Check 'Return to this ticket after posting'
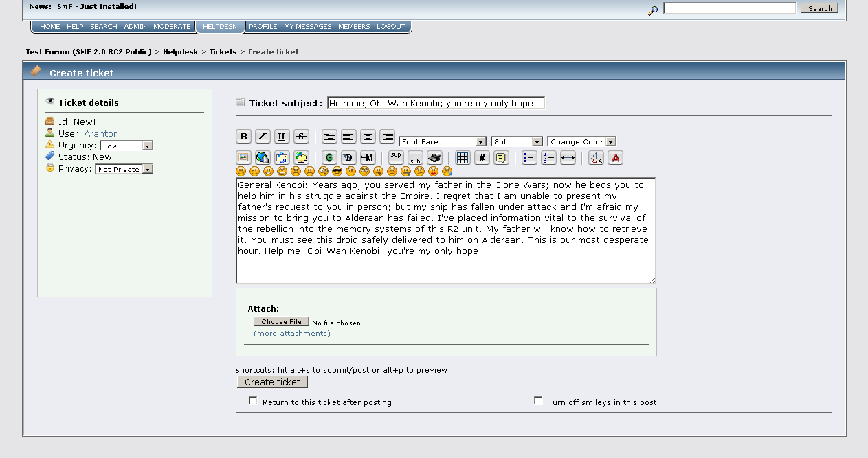 [x=253, y=400]
